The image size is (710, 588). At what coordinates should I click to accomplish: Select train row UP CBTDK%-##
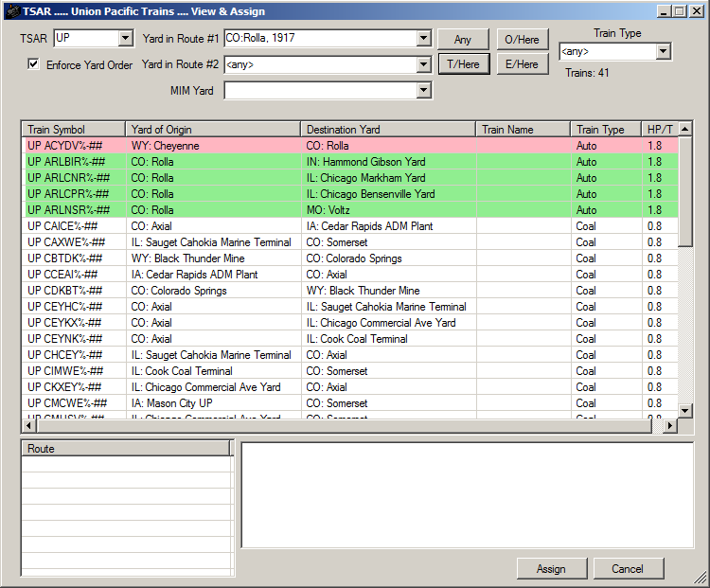349,258
